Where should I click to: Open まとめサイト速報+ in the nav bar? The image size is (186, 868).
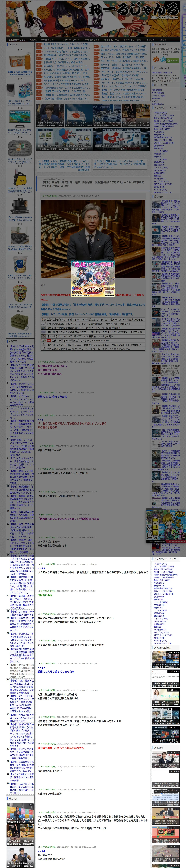[x=133, y=40]
